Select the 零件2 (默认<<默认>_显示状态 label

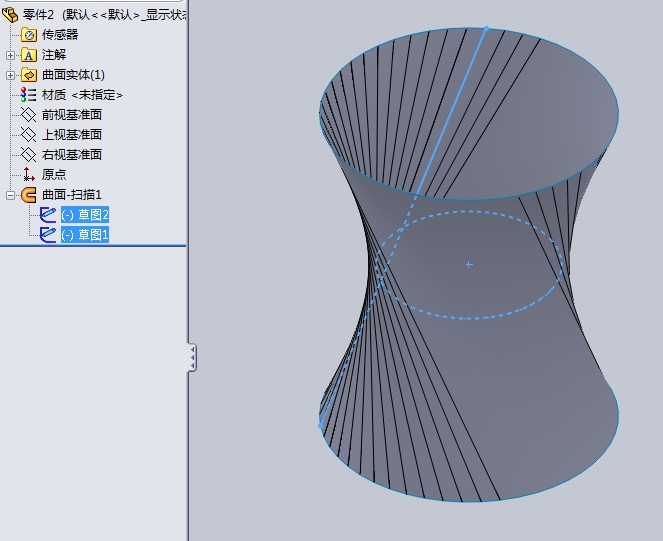pos(104,15)
